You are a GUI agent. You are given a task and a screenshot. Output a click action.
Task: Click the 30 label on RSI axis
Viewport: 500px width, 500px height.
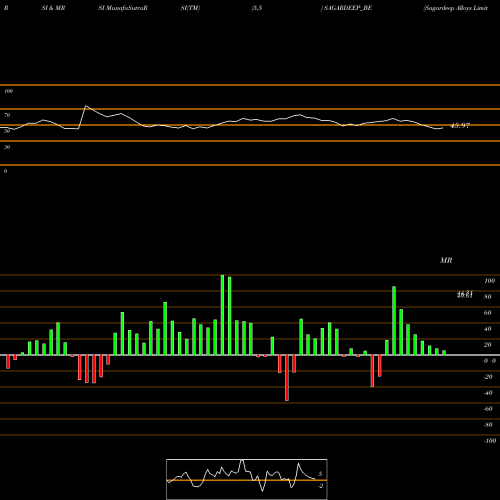(x=7, y=147)
